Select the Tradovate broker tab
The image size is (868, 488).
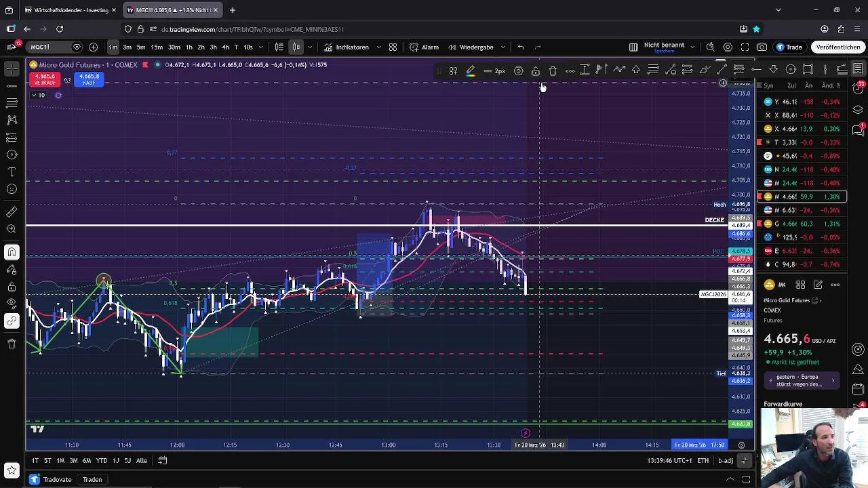tap(52, 479)
